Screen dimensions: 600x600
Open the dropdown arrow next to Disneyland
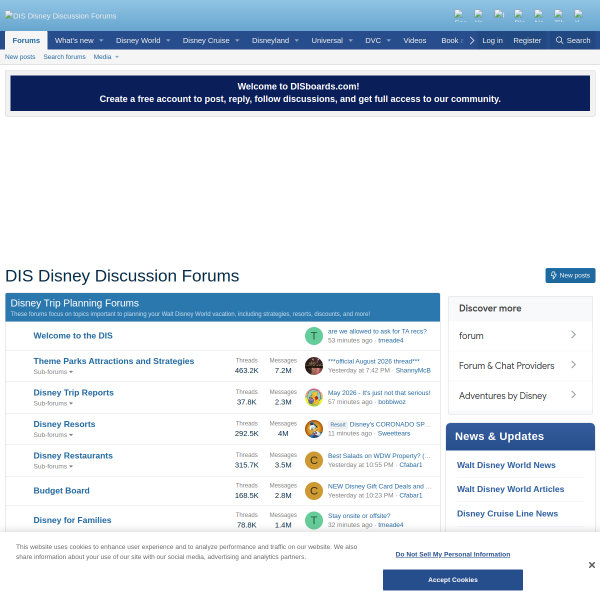coord(297,41)
